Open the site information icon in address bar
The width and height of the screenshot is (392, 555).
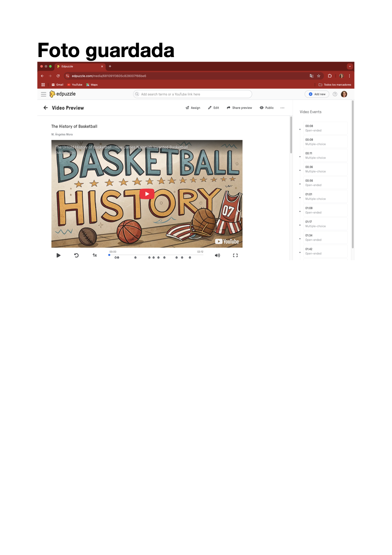coord(68,76)
